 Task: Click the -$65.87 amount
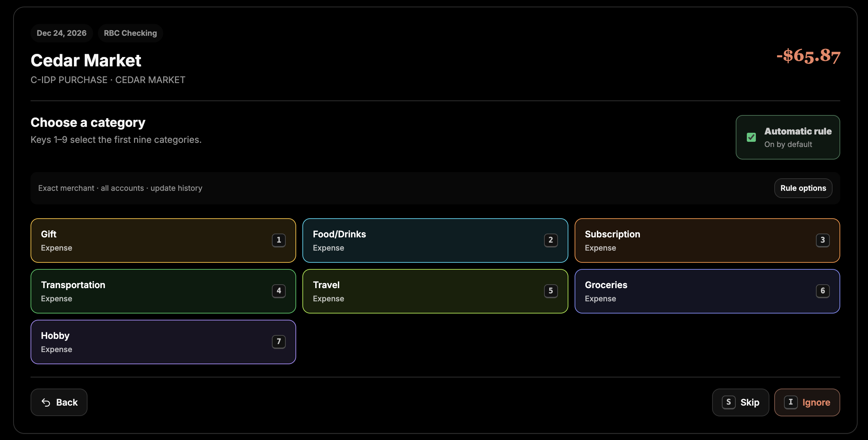[808, 56]
